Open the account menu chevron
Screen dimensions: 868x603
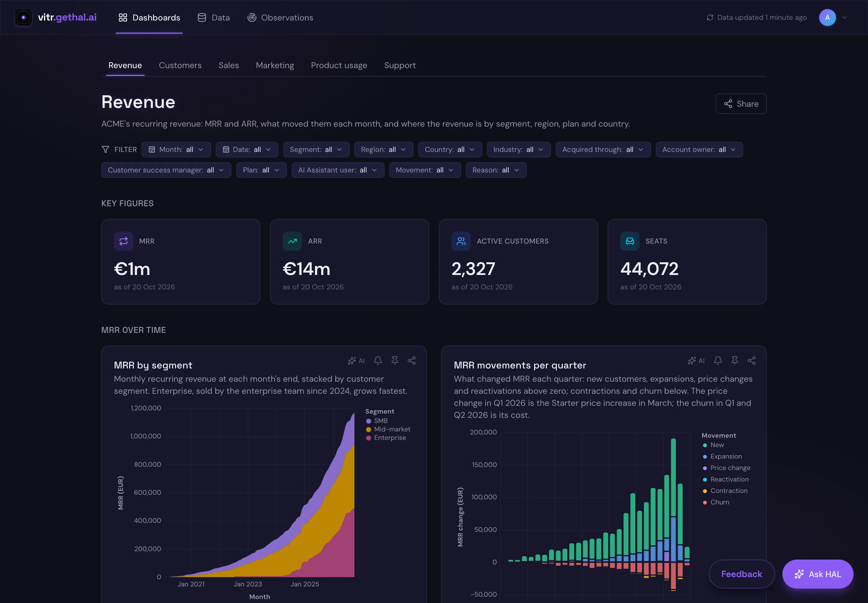coord(844,17)
